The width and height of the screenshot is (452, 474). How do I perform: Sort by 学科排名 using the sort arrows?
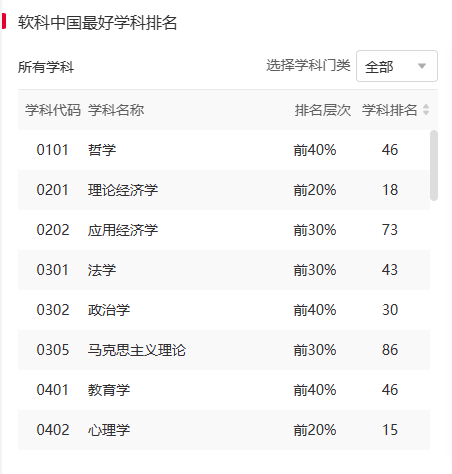click(x=426, y=110)
